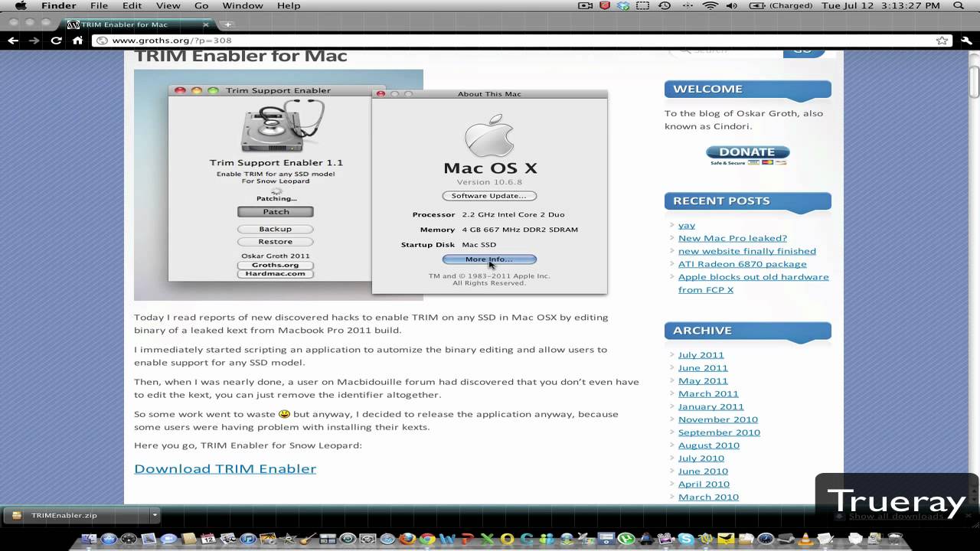
Task: Open the Time Machine menu bar icon
Action: [x=664, y=5]
